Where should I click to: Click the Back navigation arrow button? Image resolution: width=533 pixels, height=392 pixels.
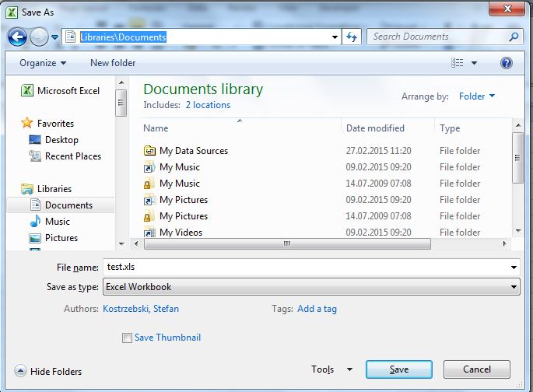pos(17,37)
